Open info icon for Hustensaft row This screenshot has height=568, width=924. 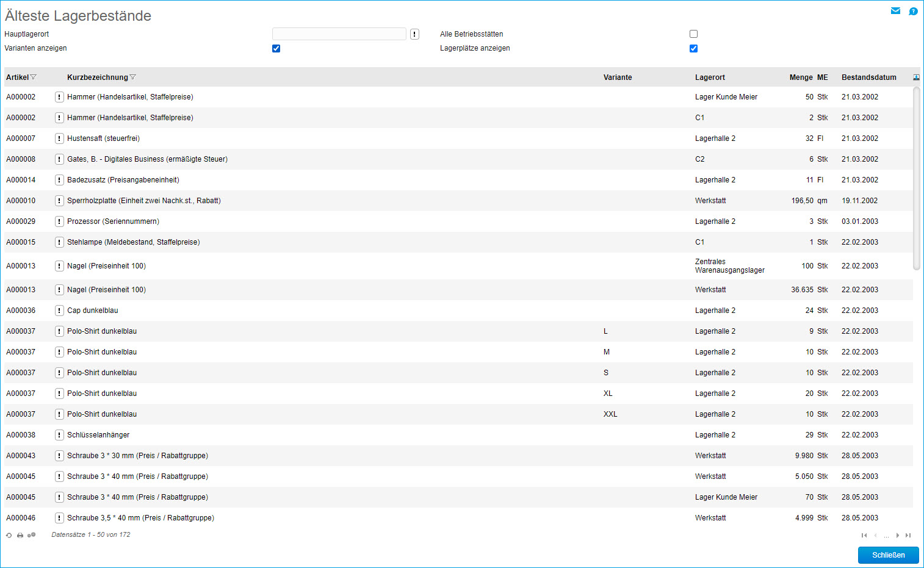[59, 138]
